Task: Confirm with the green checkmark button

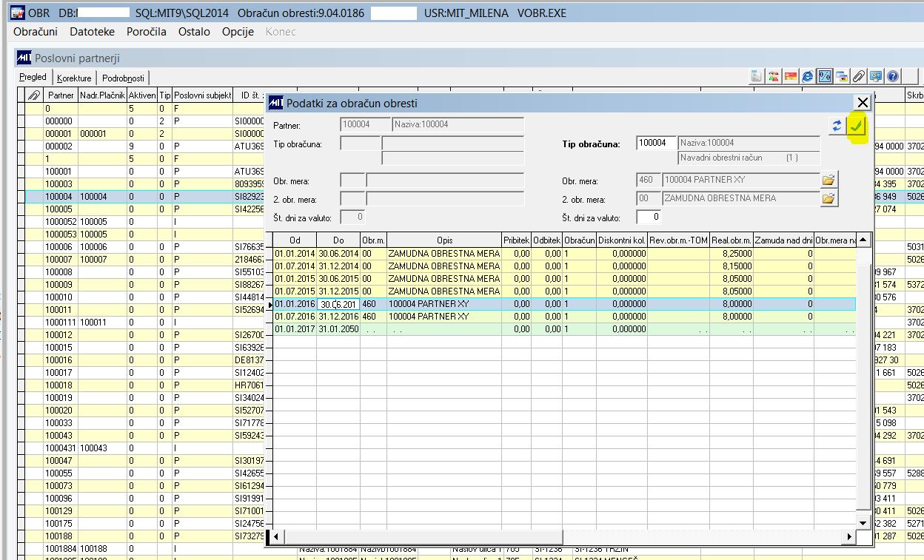Action: point(857,126)
